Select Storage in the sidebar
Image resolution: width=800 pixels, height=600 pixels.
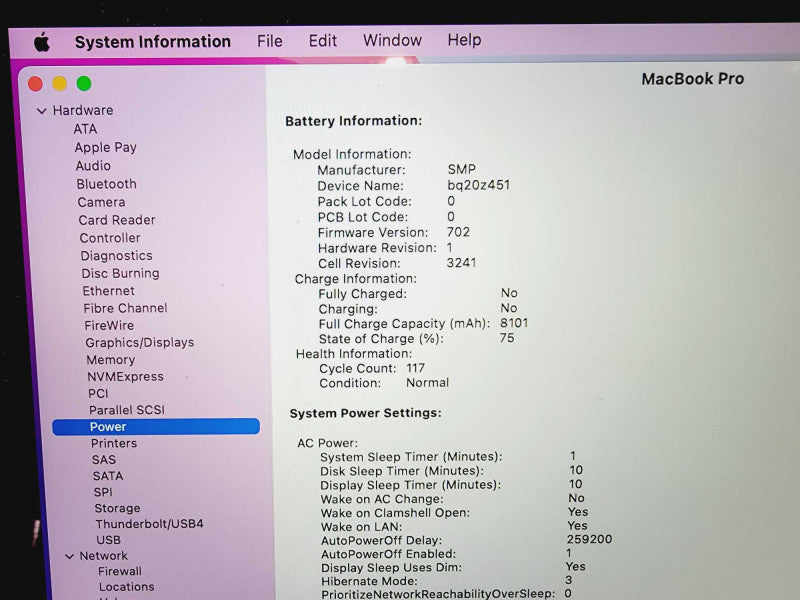coord(117,508)
